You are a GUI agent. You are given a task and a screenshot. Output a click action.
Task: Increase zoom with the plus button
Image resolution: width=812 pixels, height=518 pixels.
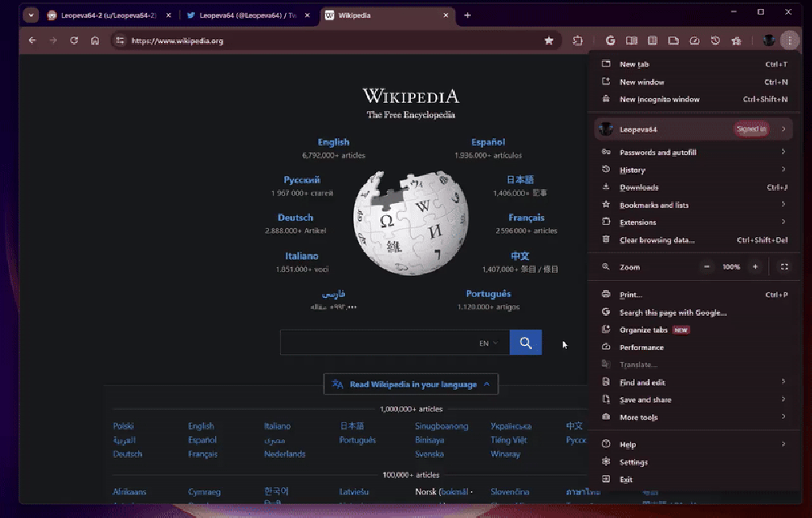point(755,266)
